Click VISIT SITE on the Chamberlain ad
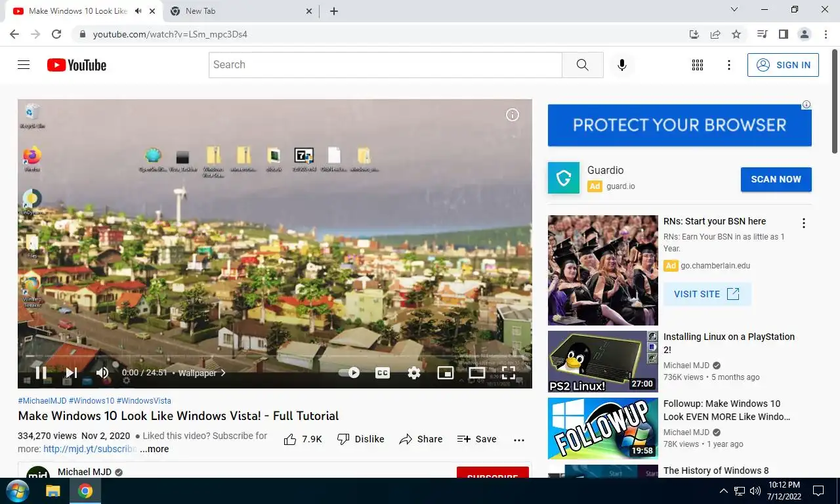Screen dimensions: 840x504 pos(707,294)
